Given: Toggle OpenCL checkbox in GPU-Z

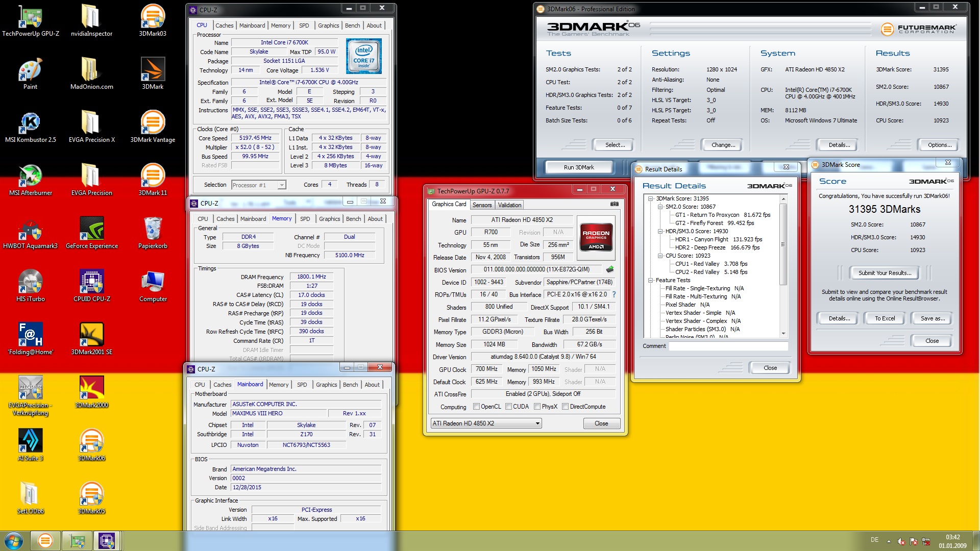Looking at the screenshot, I should (476, 407).
